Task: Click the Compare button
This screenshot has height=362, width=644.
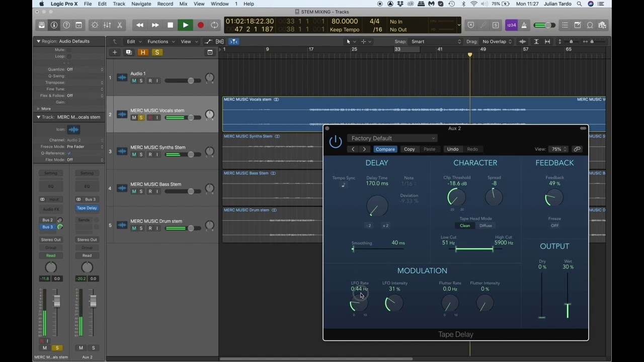Action: click(385, 149)
